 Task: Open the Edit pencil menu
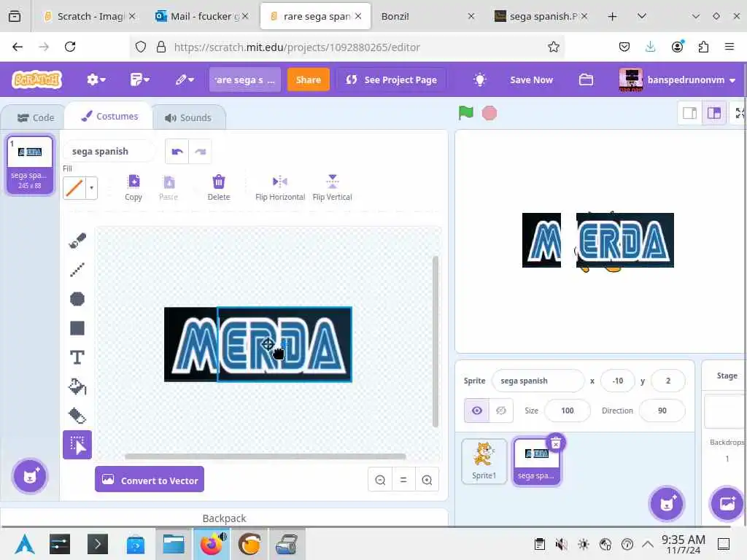(185, 79)
